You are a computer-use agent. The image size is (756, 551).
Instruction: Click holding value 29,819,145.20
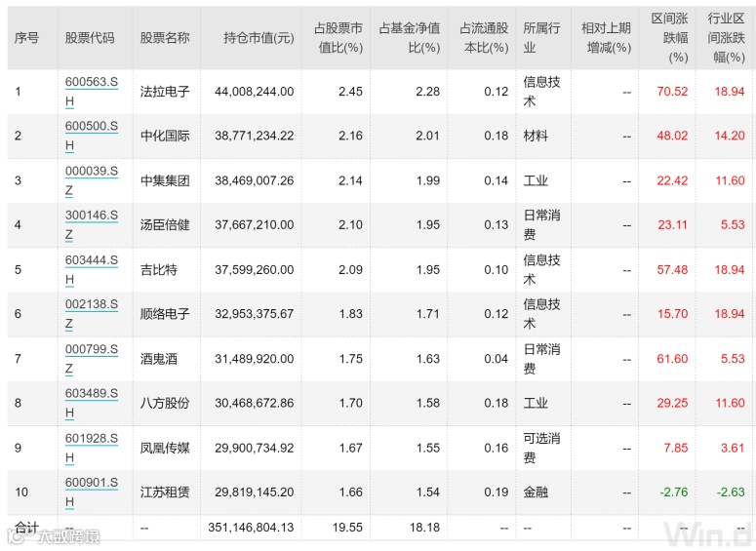(254, 492)
